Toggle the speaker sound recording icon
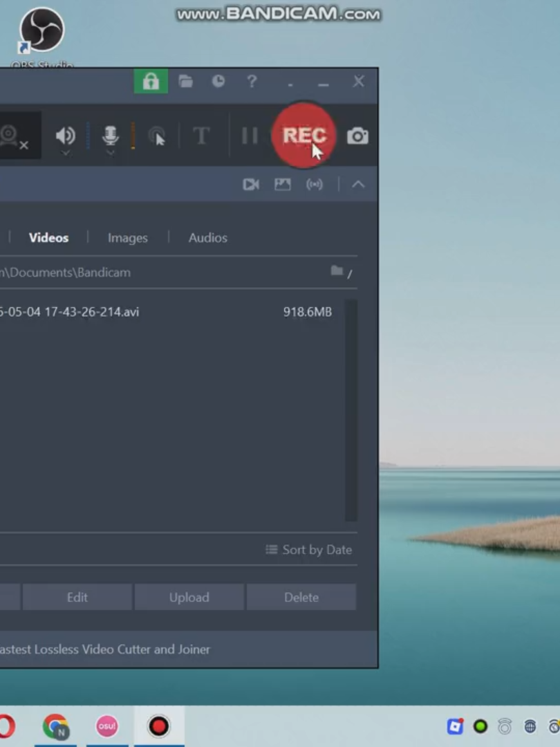The width and height of the screenshot is (560, 747). tap(65, 136)
